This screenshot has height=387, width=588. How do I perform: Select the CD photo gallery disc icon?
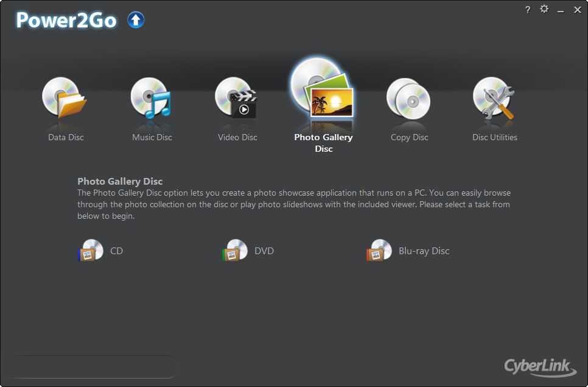point(91,250)
